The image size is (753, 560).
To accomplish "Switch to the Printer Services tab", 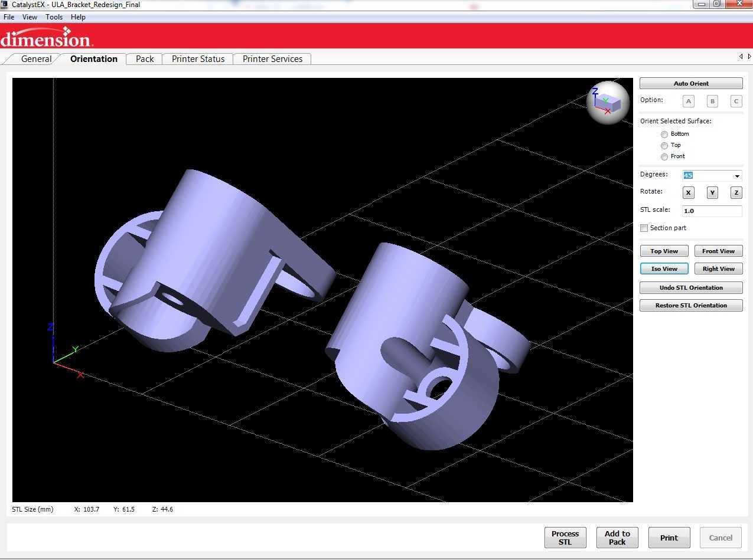I will tap(272, 59).
